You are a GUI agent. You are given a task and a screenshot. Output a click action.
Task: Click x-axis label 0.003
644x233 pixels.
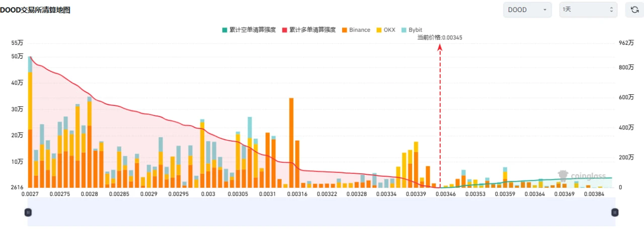point(208,193)
